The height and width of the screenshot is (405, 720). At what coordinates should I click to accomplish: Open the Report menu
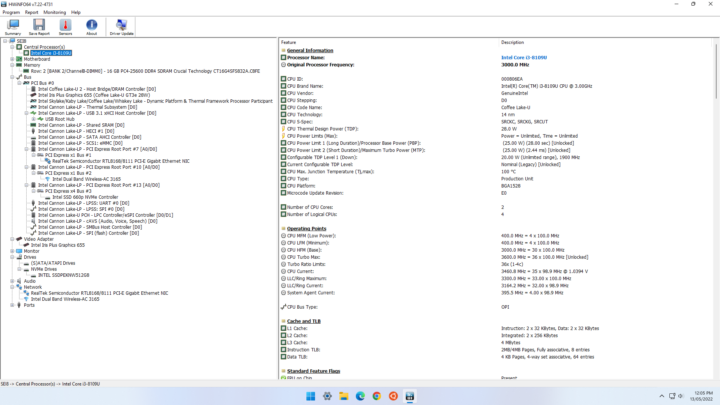[32, 12]
